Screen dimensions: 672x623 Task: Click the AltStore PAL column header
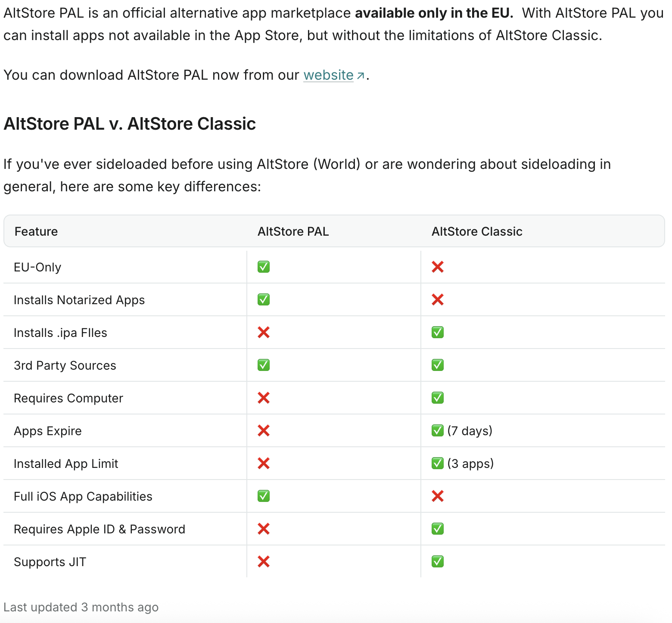click(x=293, y=231)
